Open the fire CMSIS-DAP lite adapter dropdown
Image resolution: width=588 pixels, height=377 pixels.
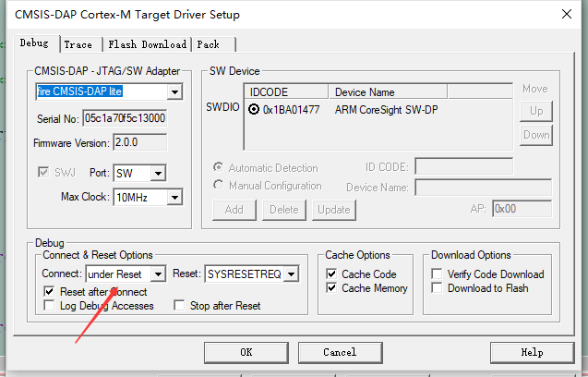coord(174,92)
